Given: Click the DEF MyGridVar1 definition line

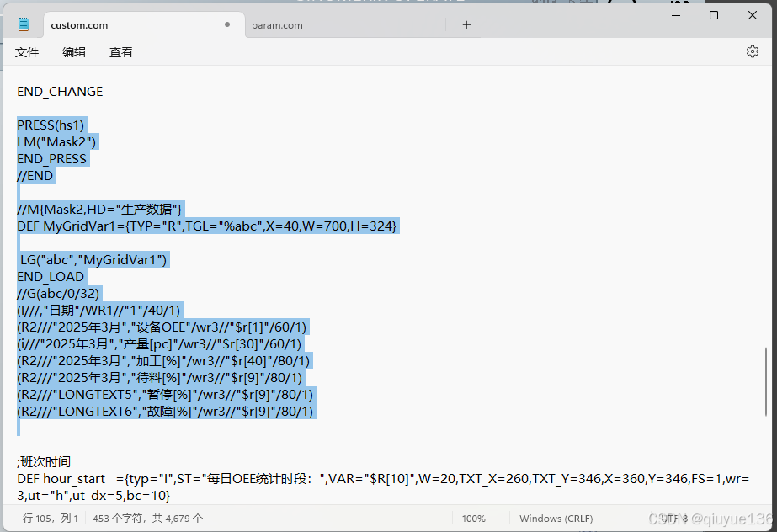Looking at the screenshot, I should tap(206, 226).
